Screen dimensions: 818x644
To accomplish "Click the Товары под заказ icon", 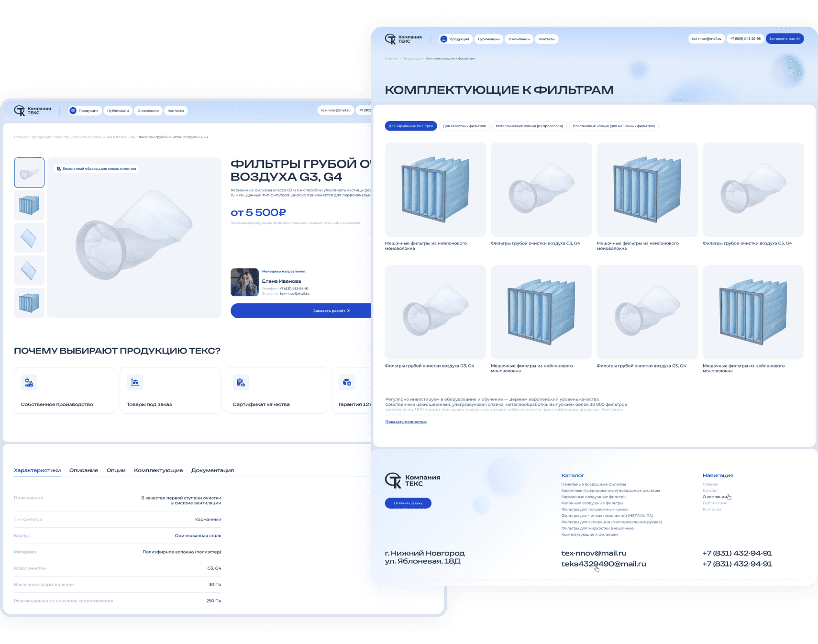I will pos(135,382).
